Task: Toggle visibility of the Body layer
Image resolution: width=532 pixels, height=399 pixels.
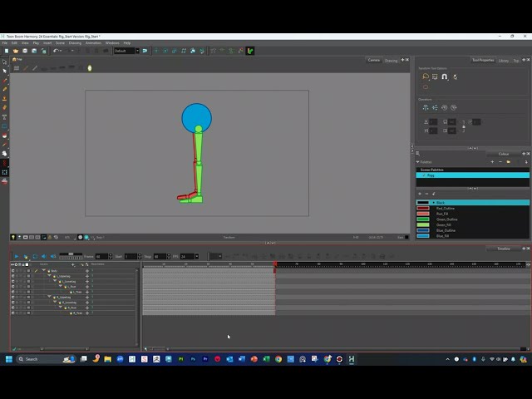Action: 13,271
